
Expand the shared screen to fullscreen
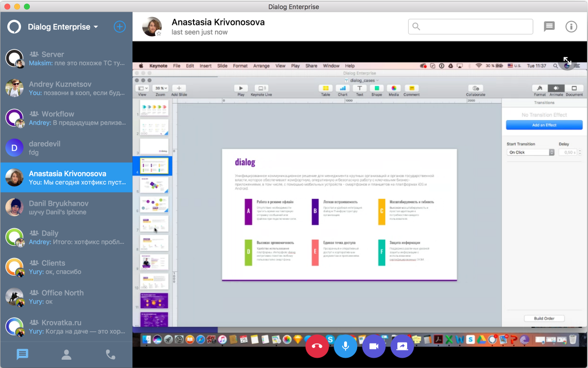coord(567,61)
